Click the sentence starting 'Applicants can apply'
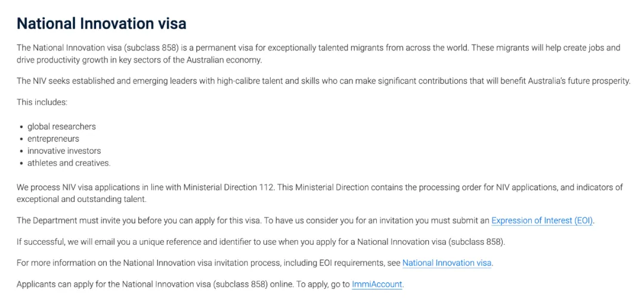Viewport: 644px width, 308px height. [179, 284]
